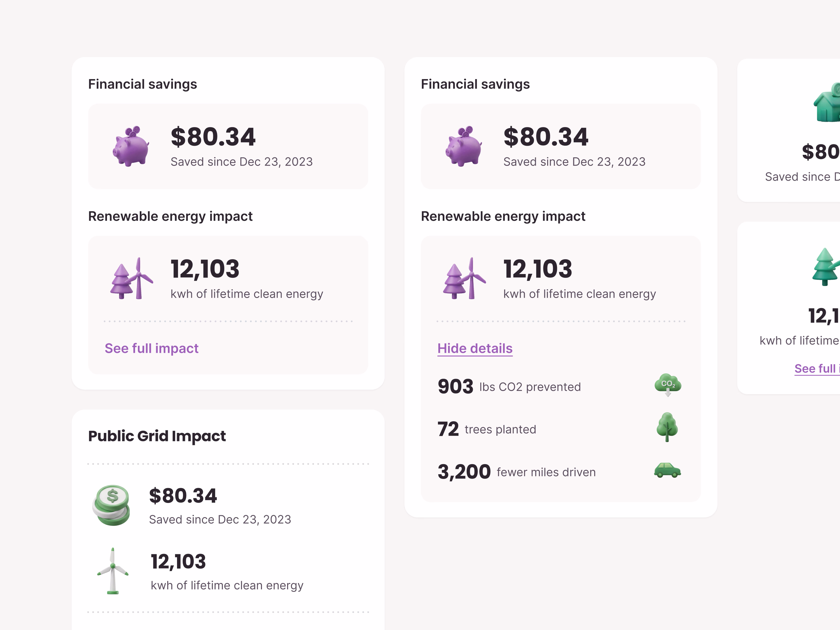Click $80.34 amount in left Financial savings
The height and width of the screenshot is (630, 840).
[213, 137]
